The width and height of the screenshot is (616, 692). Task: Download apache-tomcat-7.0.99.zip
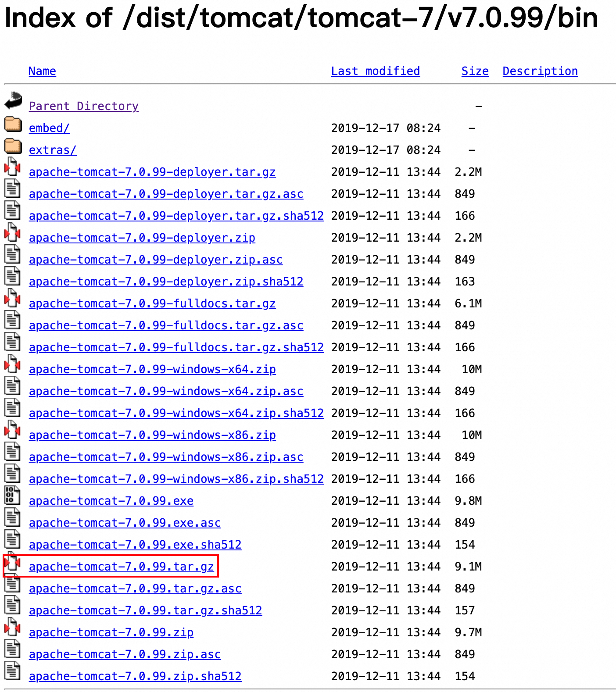[111, 632]
